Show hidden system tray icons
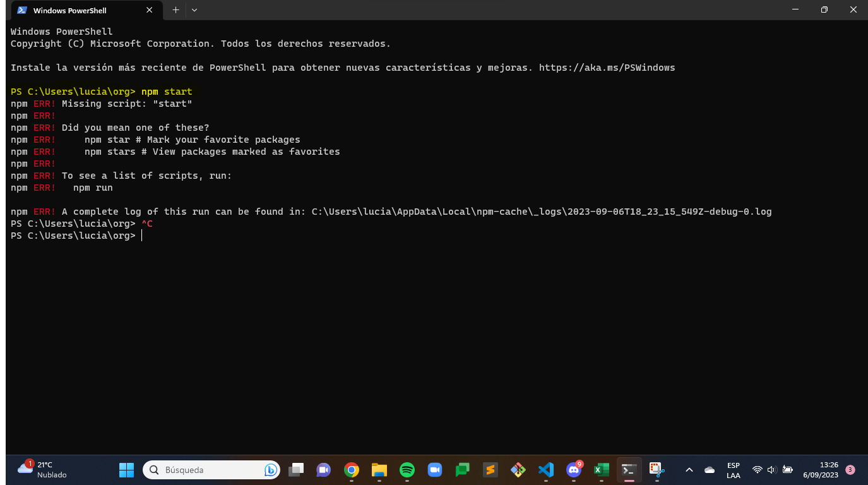The width and height of the screenshot is (868, 485). tap(689, 470)
